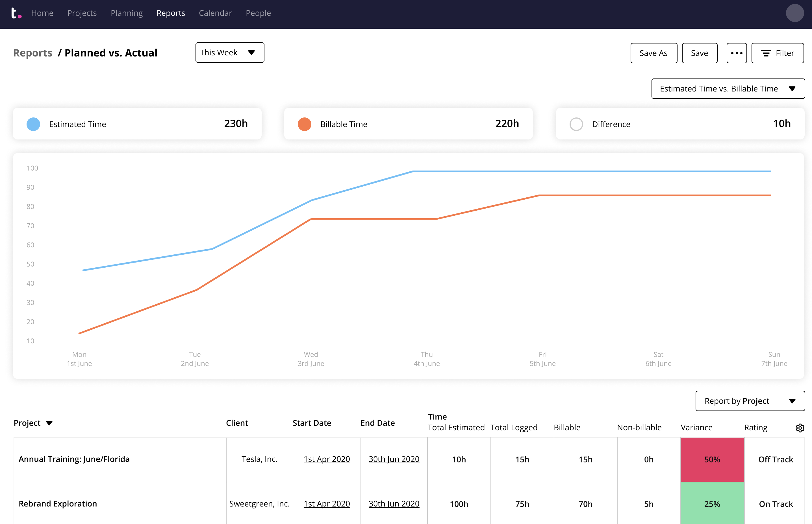The image size is (812, 524).
Task: Navigate to the Reports menu tab
Action: pyautogui.click(x=171, y=13)
